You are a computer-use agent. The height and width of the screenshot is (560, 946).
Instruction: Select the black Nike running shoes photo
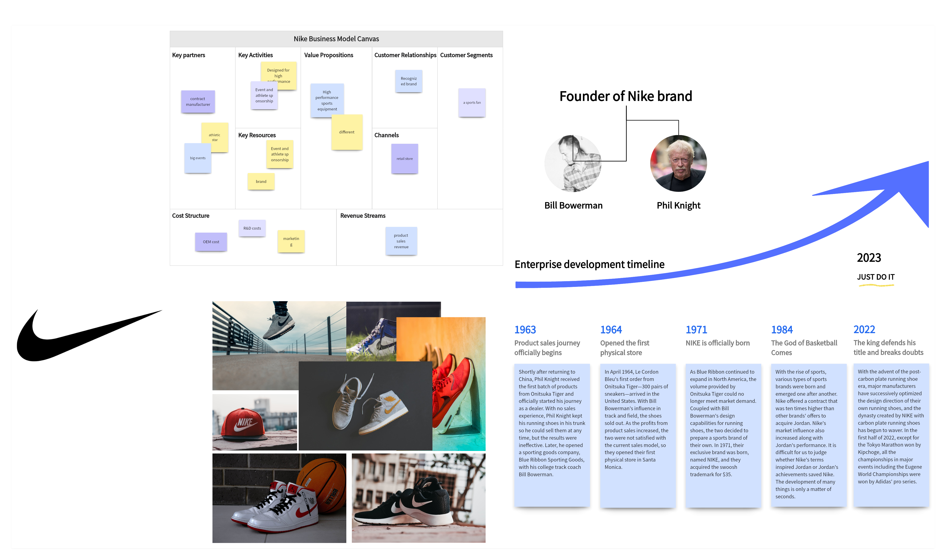(419, 499)
